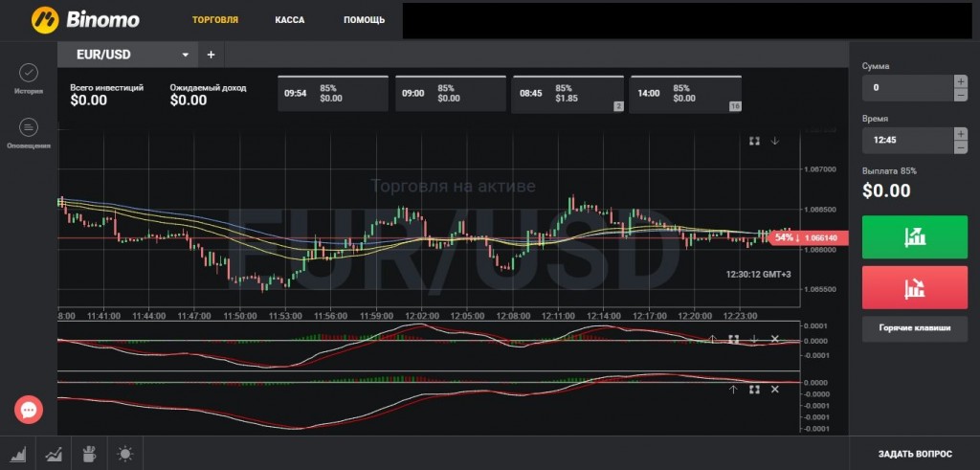
Task: Select the 09:00 expiry deal card
Action: pos(451,94)
